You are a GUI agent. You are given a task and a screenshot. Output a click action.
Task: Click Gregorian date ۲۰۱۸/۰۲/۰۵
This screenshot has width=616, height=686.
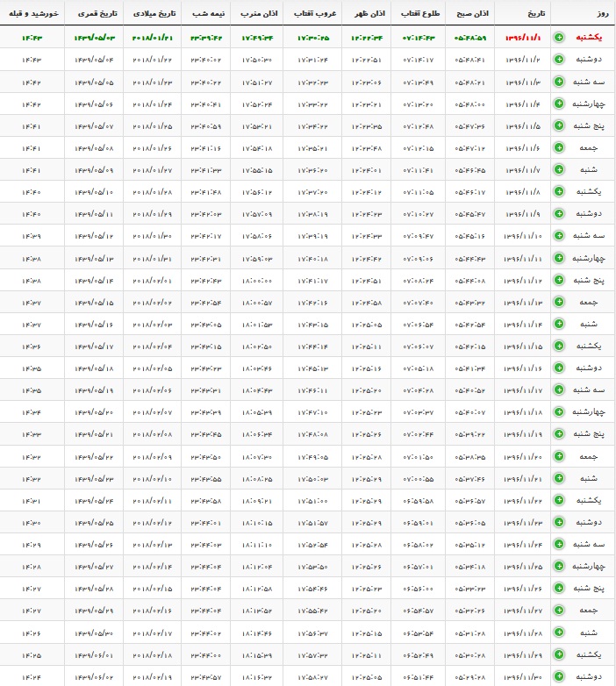pos(153,368)
